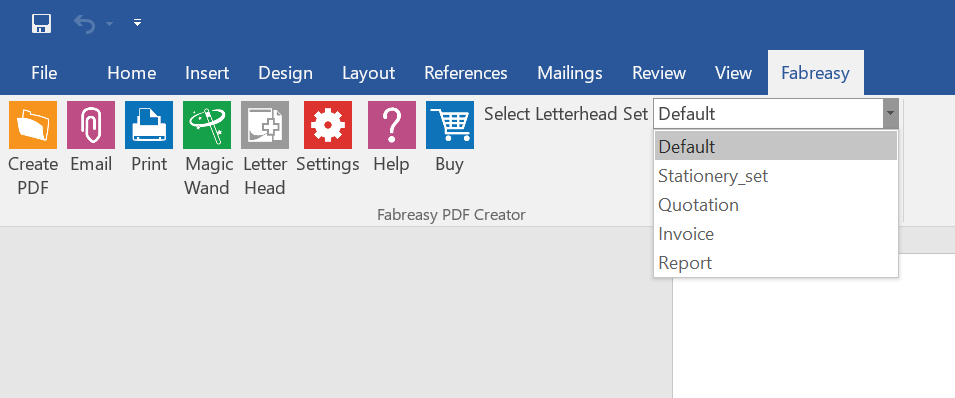
Task: Open the Letter Head tool
Action: 265,125
